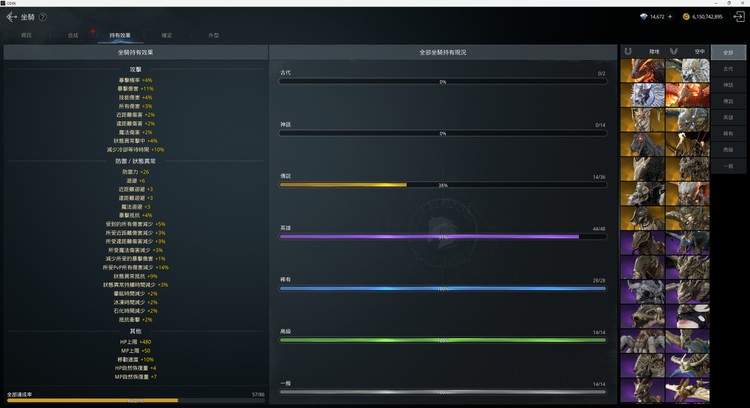Filter mounts by 英雄 rarity
750x408 pixels.
728,117
